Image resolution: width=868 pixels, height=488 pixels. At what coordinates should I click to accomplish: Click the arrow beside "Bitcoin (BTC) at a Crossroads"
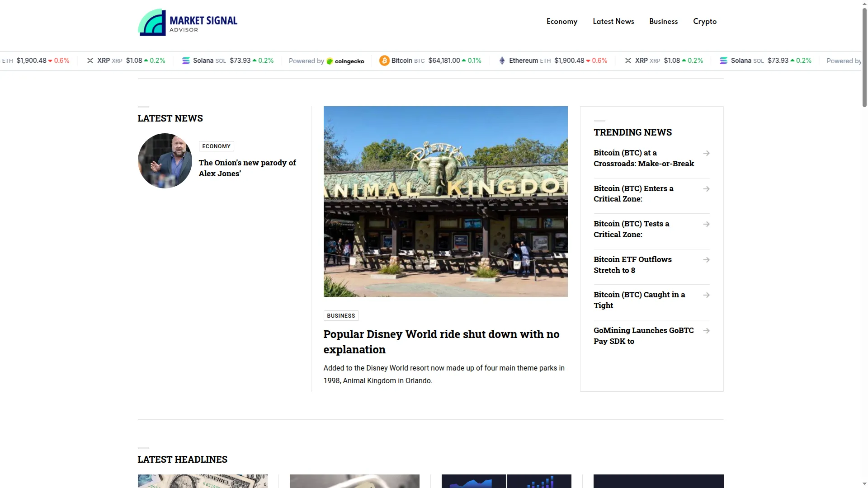click(x=706, y=153)
